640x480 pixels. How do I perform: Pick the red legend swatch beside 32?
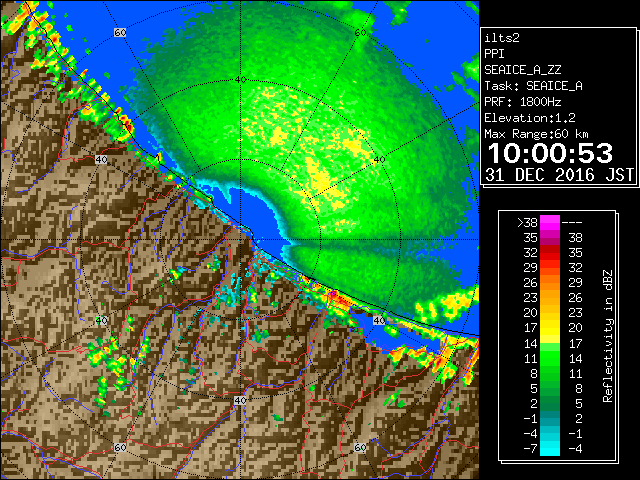550,253
